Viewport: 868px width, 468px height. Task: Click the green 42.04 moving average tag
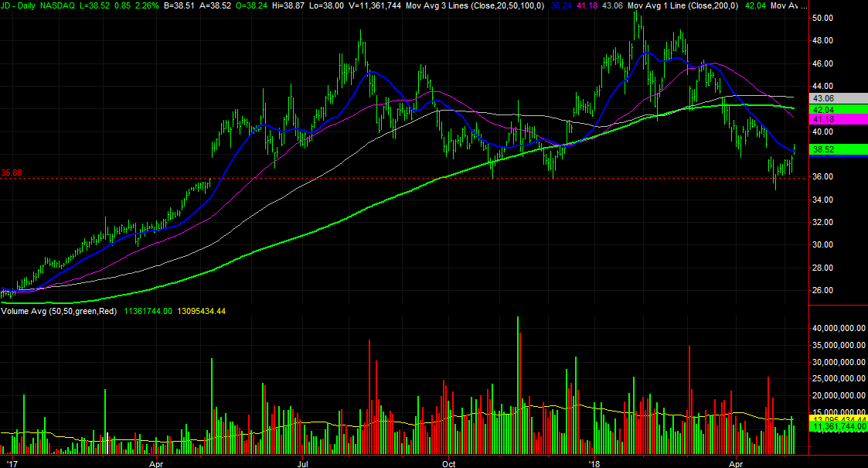pyautogui.click(x=838, y=110)
